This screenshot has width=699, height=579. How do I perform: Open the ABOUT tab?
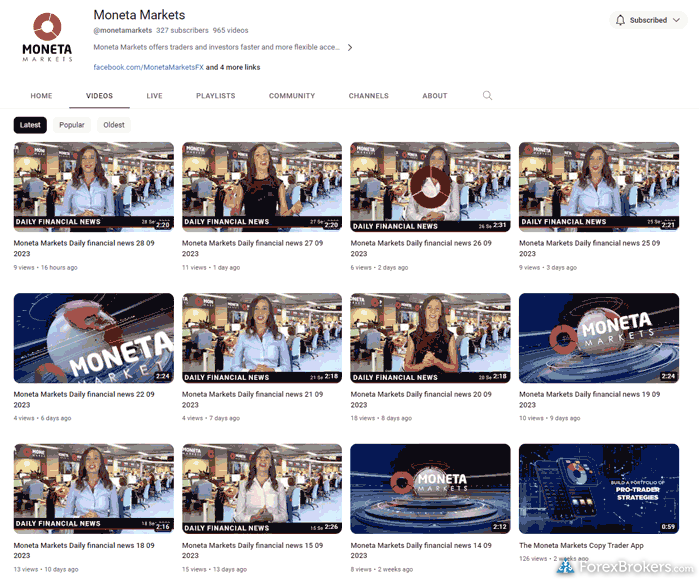pyautogui.click(x=435, y=95)
